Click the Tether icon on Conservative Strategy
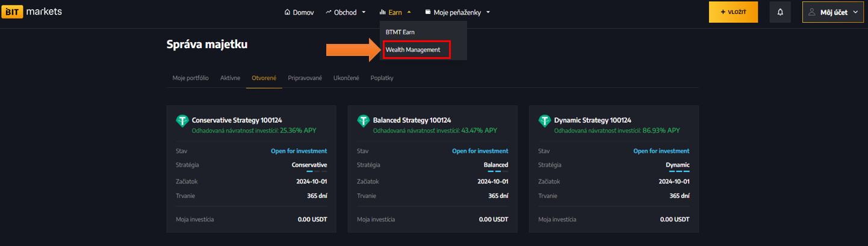This screenshot has height=246, width=868. [x=182, y=121]
